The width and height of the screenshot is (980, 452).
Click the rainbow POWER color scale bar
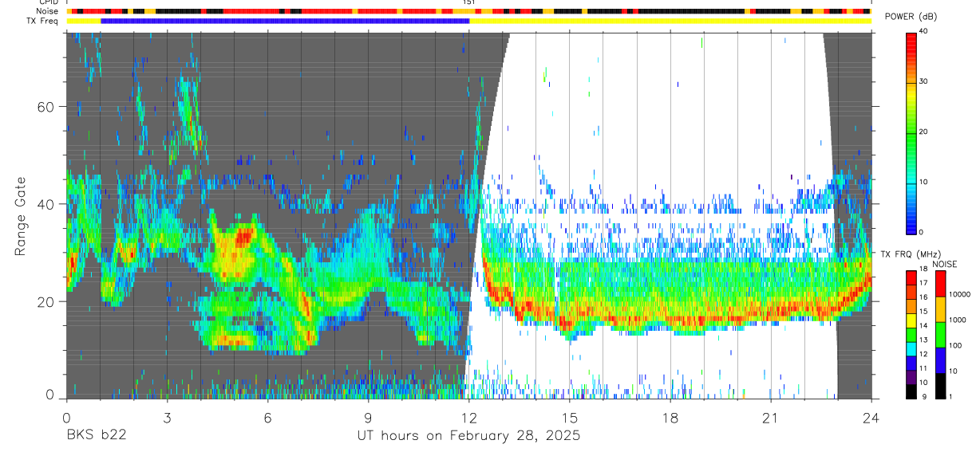pos(911,132)
